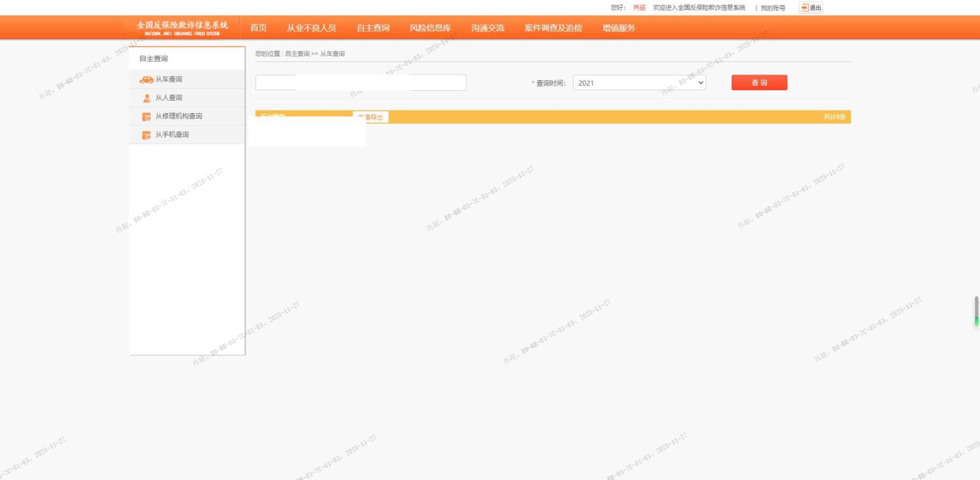The image size is (980, 480).
Task: Go to the 首页 menu
Action: pyautogui.click(x=258, y=28)
